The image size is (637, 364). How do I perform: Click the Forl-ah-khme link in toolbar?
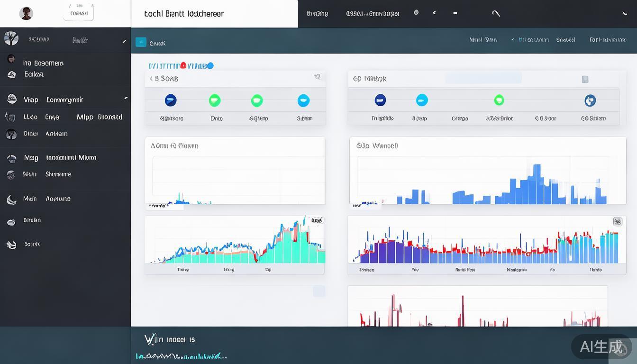[x=608, y=40]
